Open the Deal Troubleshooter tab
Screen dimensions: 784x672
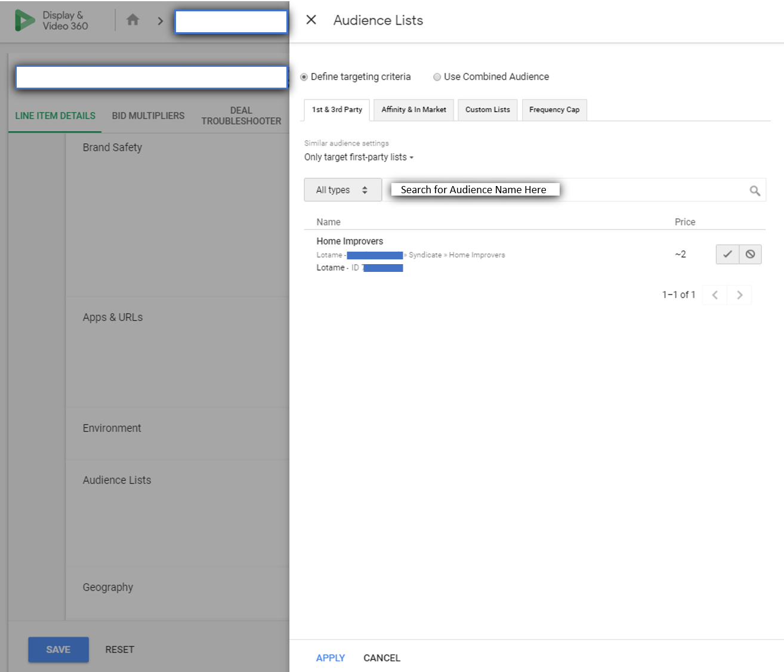point(241,116)
